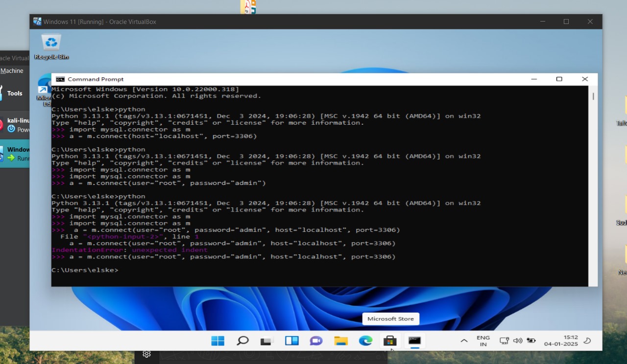Switch to Command Prompt taskbar icon
Screen dimensions: 627x364
415,341
